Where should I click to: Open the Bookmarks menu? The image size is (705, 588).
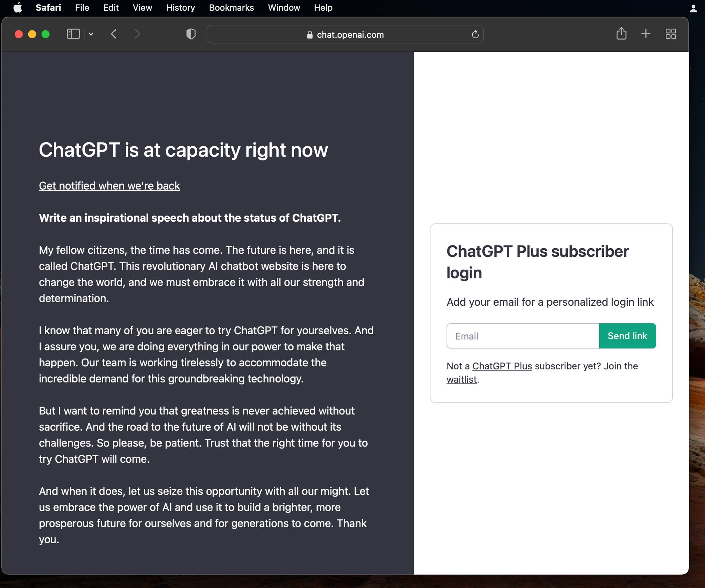pos(231,8)
